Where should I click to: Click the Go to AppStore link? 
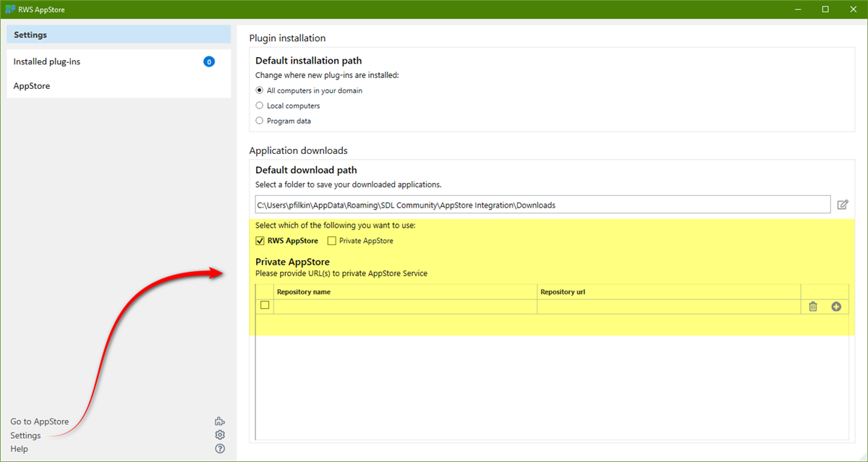coord(40,422)
